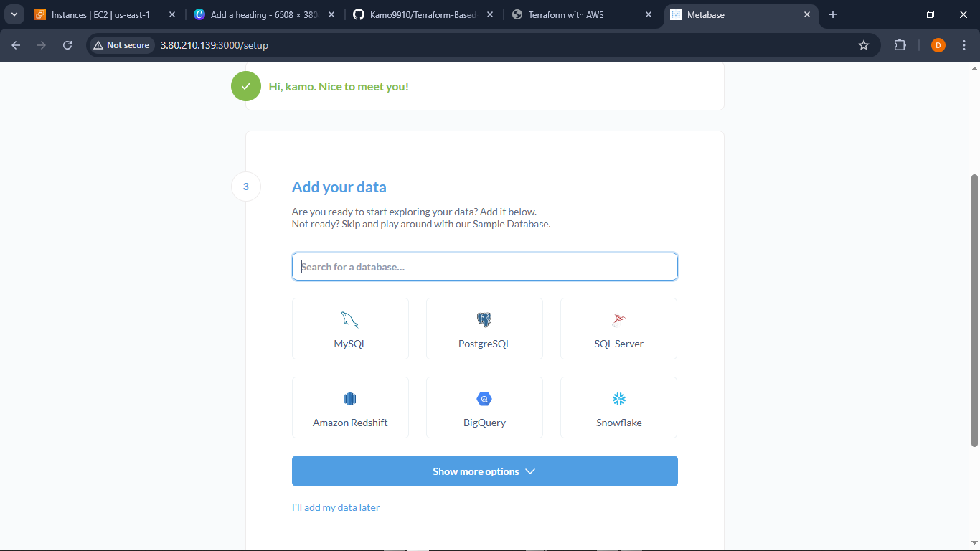
Task: Choose the PostgreSQL elephant icon
Action: tap(484, 320)
